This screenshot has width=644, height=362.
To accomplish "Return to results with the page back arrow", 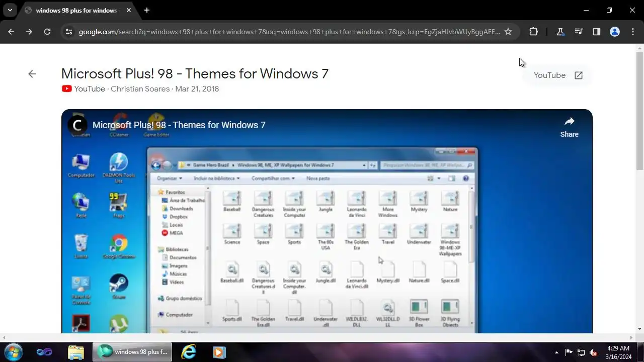I will [x=32, y=74].
